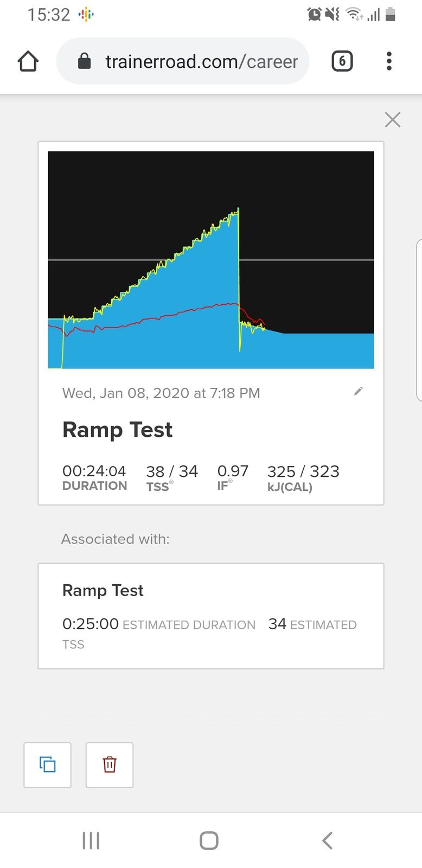Close the ride details panel

(392, 120)
